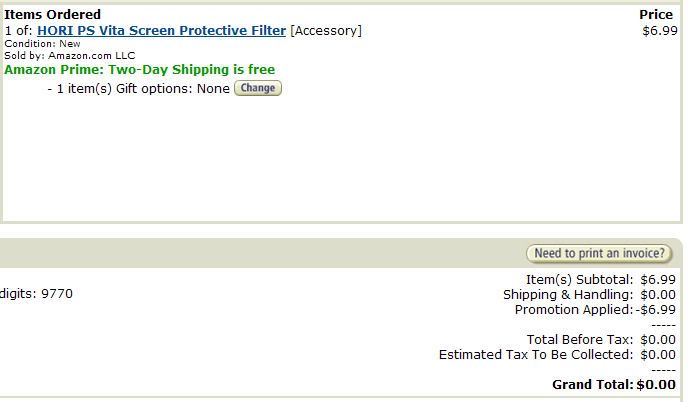Viewport: 688px width, 402px height.
Task: Click the [Accessory] label beside the product
Action: (326, 31)
